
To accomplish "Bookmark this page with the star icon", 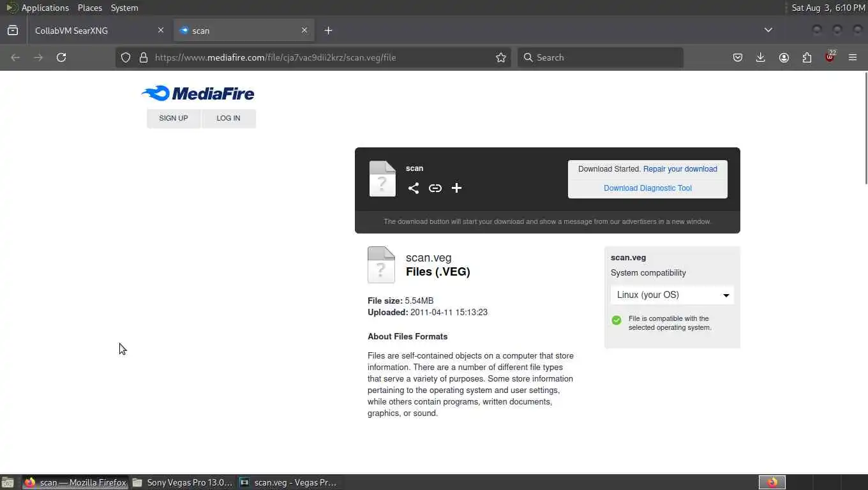I will click(x=501, y=57).
